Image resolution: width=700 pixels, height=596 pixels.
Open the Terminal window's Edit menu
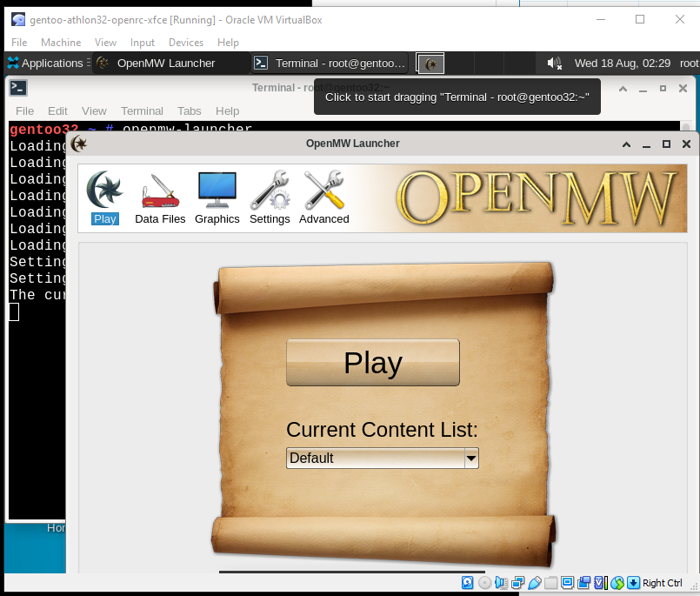point(57,110)
